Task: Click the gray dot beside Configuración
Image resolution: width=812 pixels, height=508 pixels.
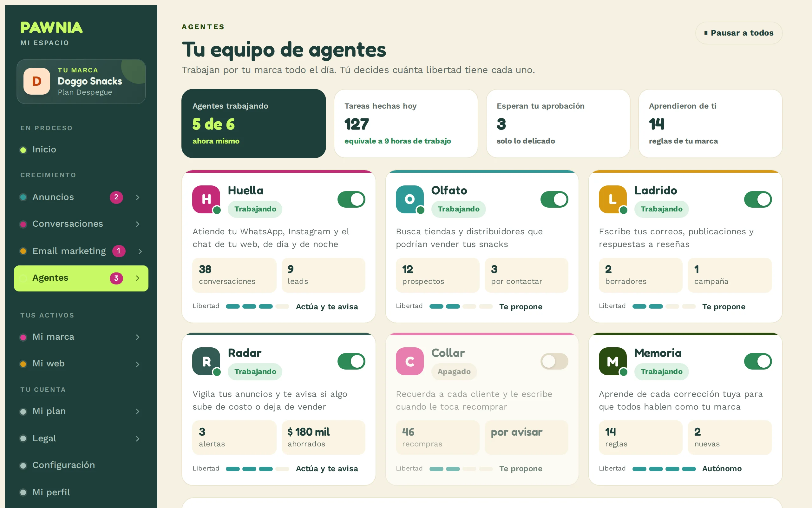Action: point(23,465)
